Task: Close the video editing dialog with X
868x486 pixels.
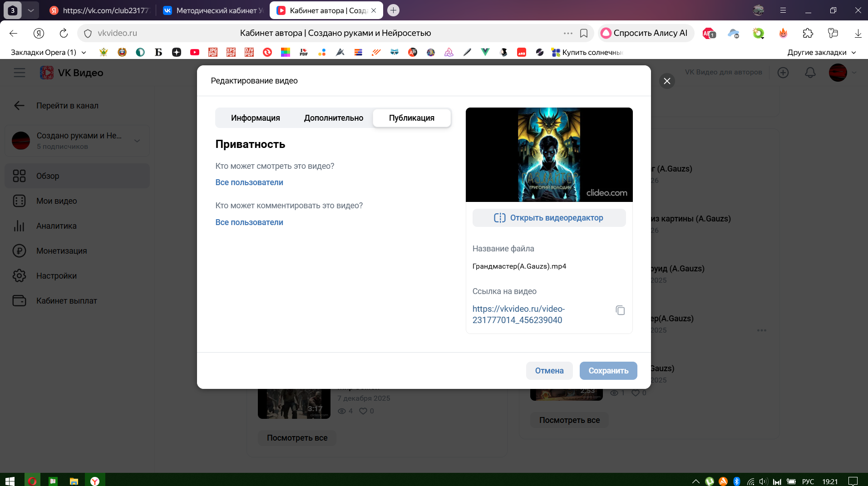Action: pyautogui.click(x=667, y=81)
